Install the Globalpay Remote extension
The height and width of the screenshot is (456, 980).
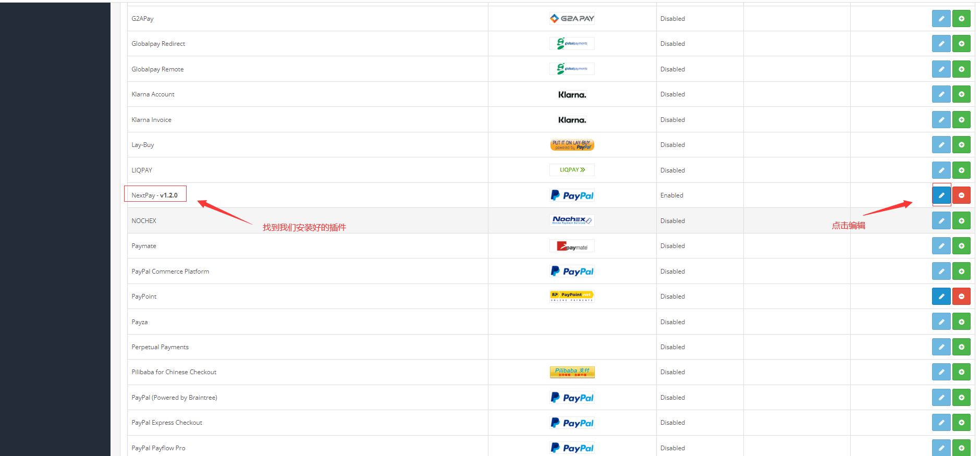coord(961,69)
